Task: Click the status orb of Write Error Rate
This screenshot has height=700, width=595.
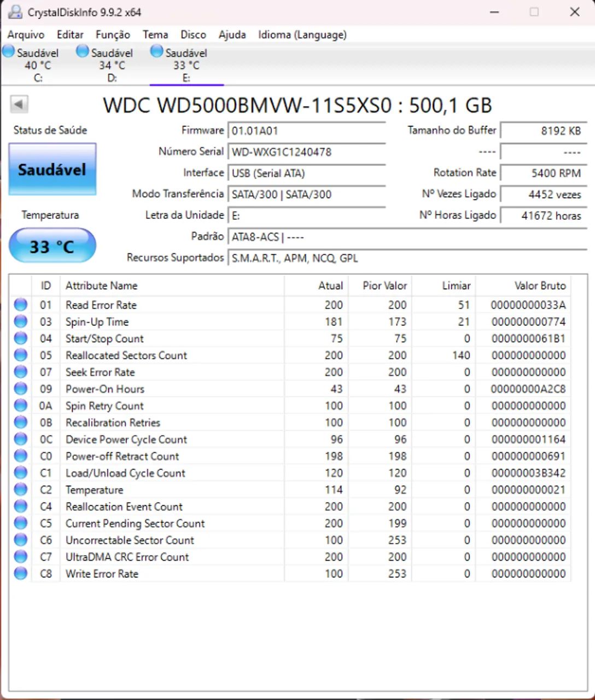Action: [x=21, y=574]
